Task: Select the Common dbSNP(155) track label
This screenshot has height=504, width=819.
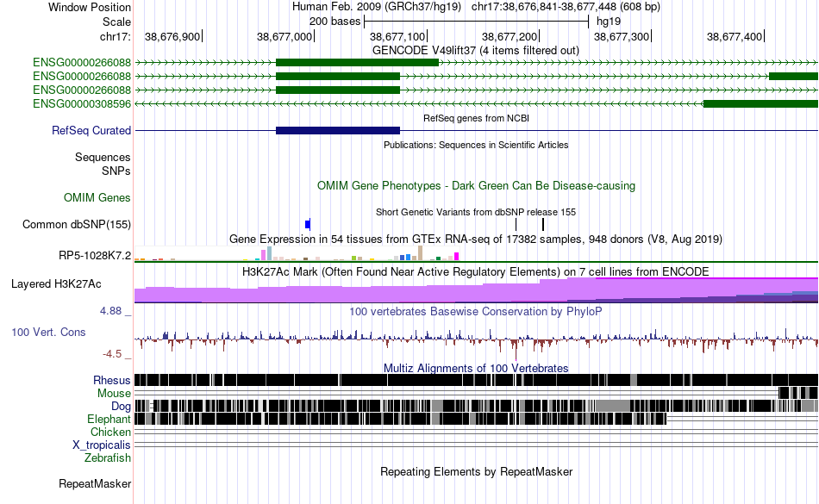Action: point(77,224)
